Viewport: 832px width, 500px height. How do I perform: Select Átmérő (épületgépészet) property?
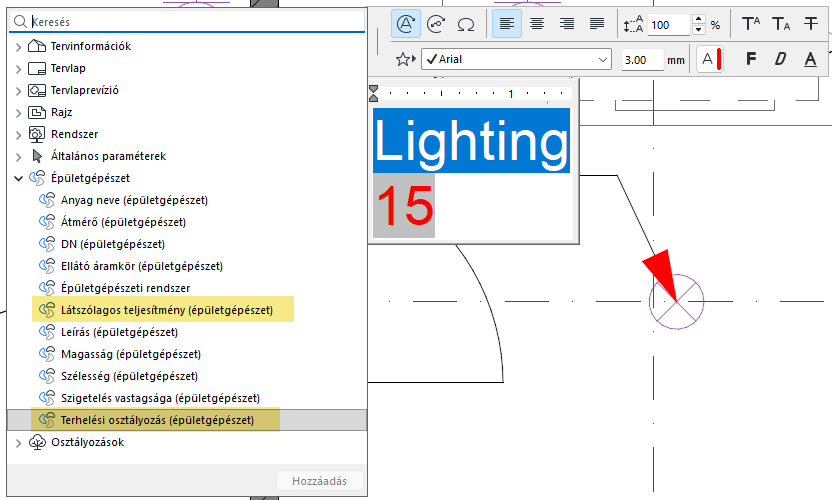pyautogui.click(x=123, y=222)
